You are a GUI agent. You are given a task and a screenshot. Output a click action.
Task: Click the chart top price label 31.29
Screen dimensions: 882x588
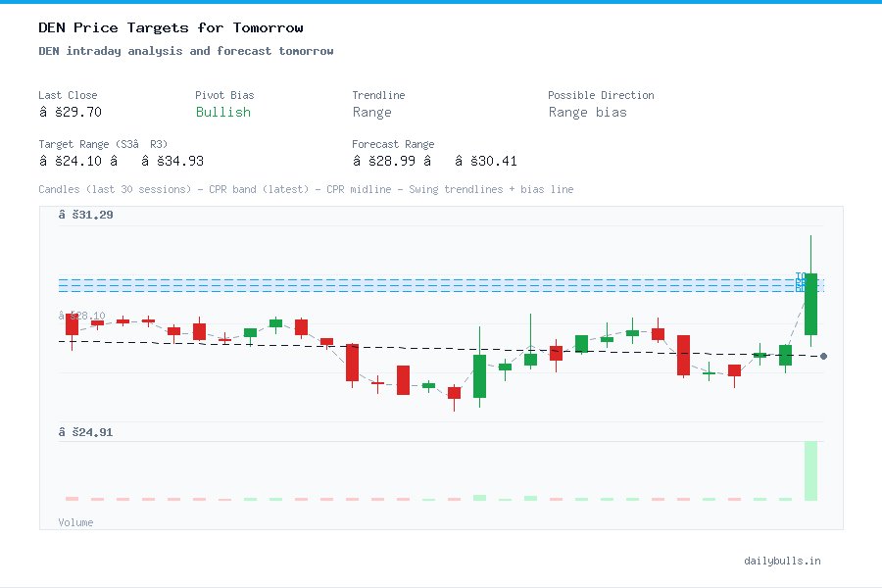85,215
